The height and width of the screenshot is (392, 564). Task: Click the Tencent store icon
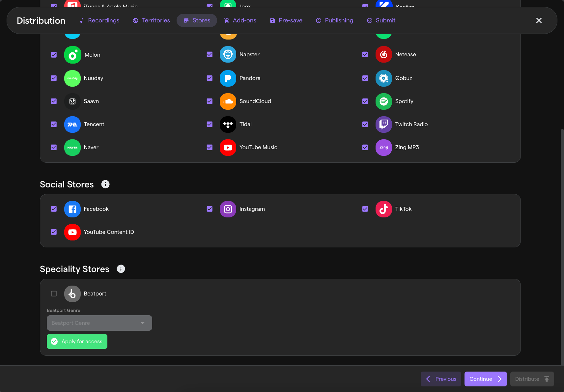72,125
